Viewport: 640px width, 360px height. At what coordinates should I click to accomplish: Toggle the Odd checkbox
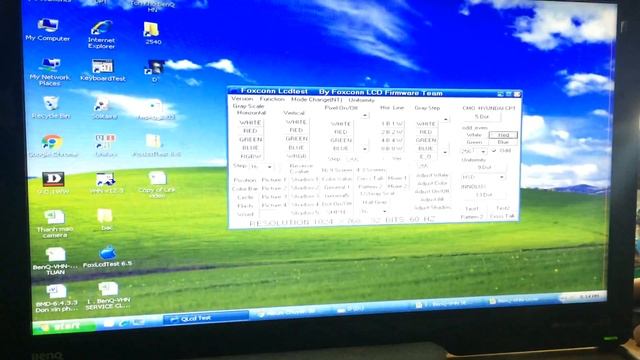point(494,151)
